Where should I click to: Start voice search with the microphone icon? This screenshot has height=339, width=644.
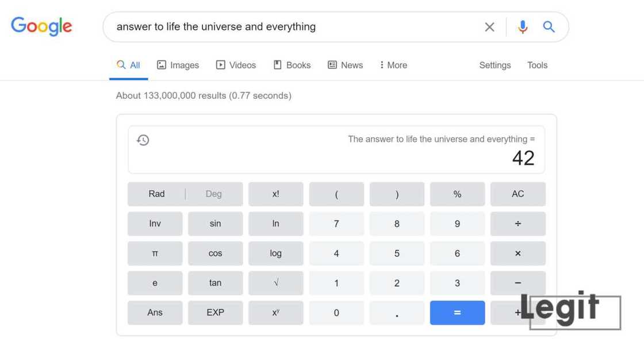tap(522, 27)
